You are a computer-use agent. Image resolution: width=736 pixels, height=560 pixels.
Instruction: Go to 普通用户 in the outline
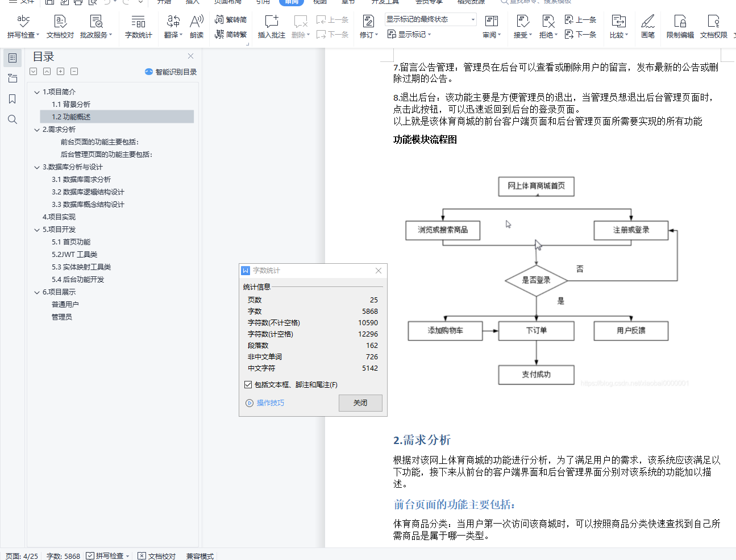coord(65,305)
